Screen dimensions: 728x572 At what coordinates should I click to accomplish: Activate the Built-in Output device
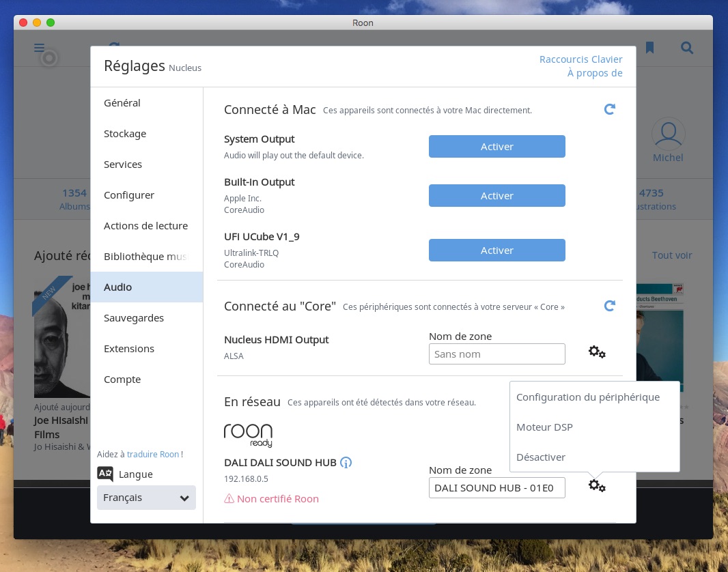496,196
